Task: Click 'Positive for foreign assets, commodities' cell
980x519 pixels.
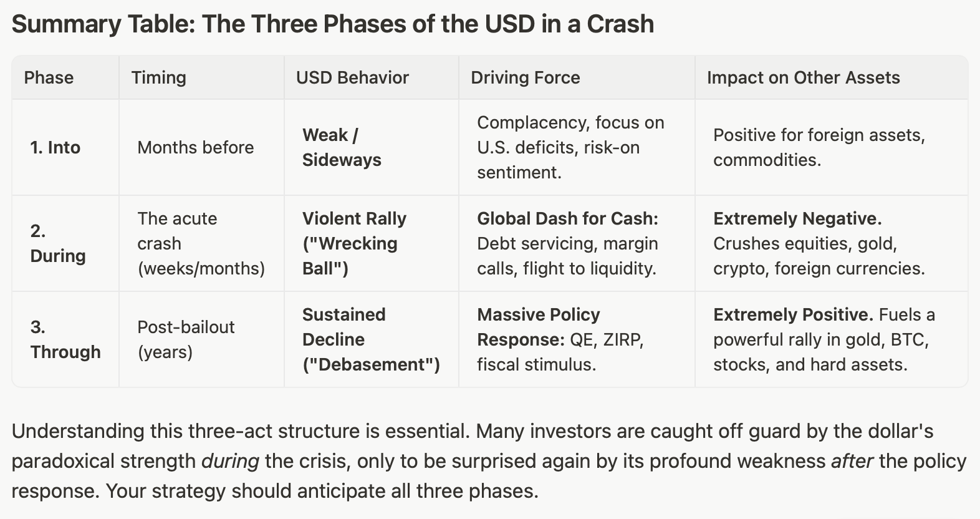Action: point(819,147)
